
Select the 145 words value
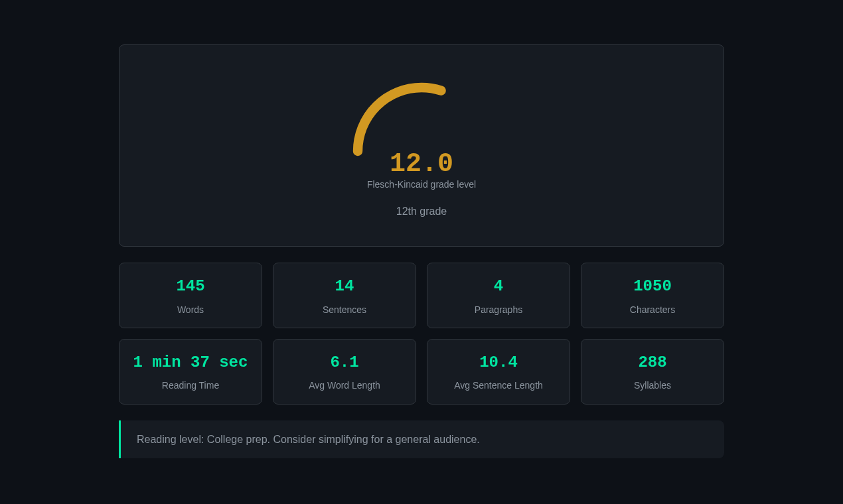pos(191,286)
